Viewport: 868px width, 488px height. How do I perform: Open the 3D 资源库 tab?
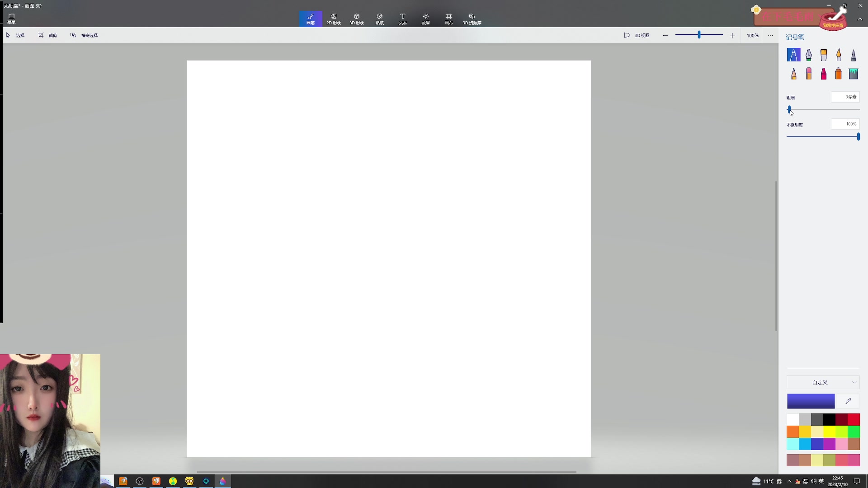click(472, 19)
